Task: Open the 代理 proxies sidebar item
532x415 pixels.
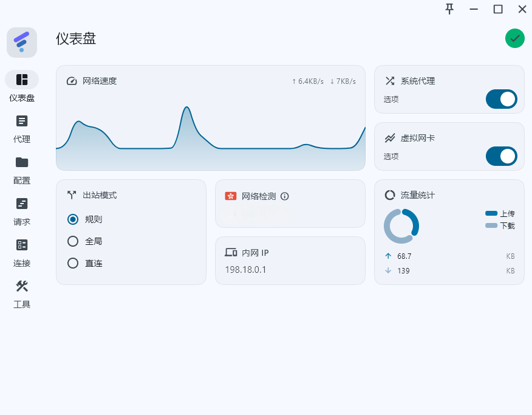Action: click(x=22, y=129)
